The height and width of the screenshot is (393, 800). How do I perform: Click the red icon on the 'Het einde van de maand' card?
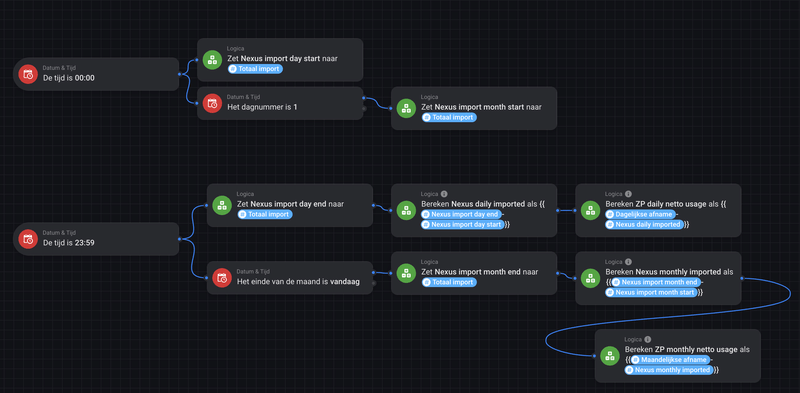tap(222, 278)
